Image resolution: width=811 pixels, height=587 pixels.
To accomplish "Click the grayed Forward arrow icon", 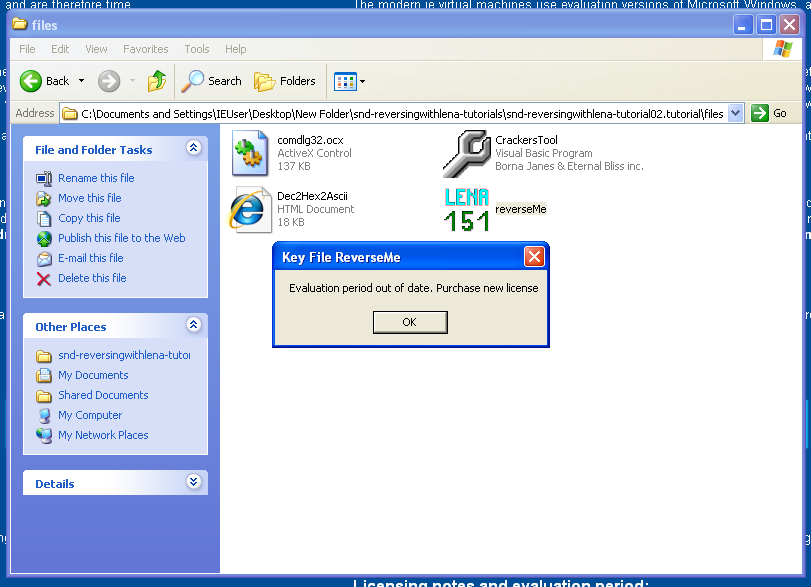I will 109,81.
